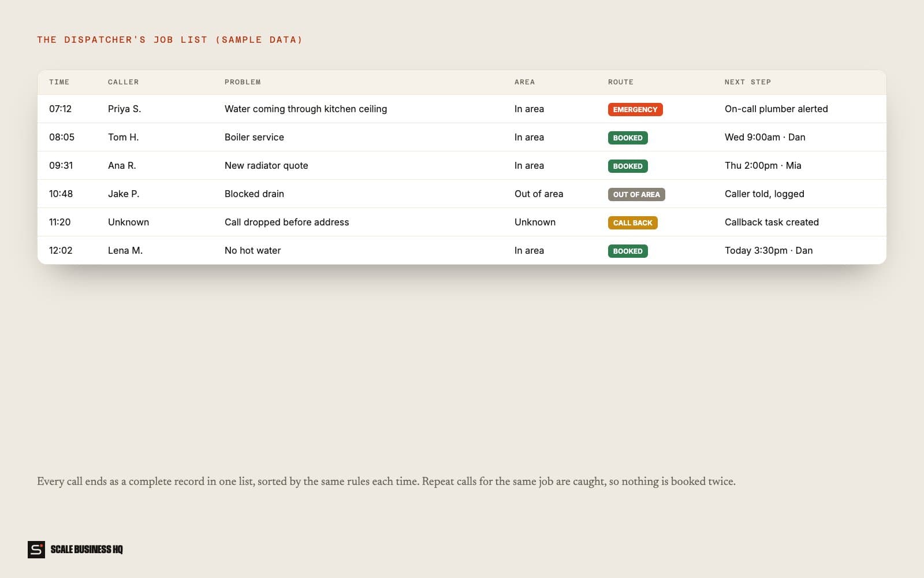
Task: Click the time cell 09:31
Action: [61, 165]
